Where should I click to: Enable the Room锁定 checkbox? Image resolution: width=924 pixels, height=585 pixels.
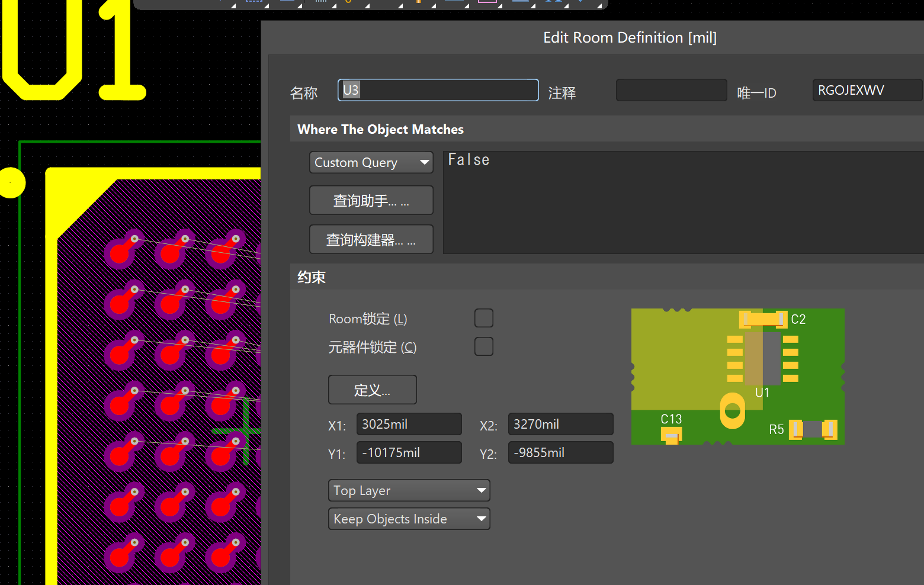pyautogui.click(x=483, y=318)
